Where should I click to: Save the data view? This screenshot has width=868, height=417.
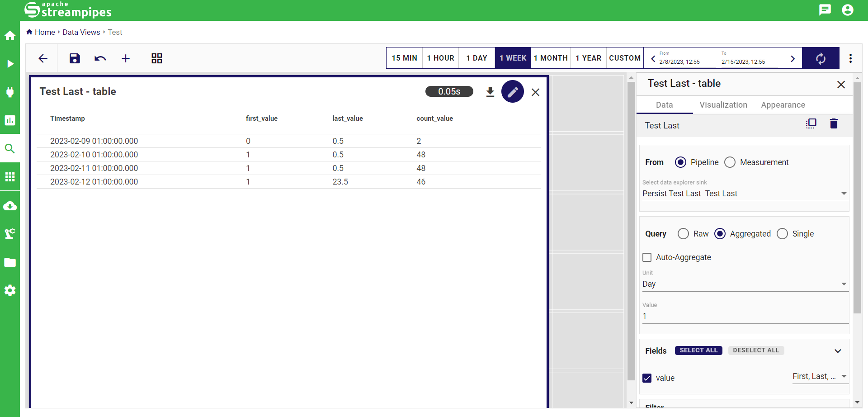click(x=75, y=58)
